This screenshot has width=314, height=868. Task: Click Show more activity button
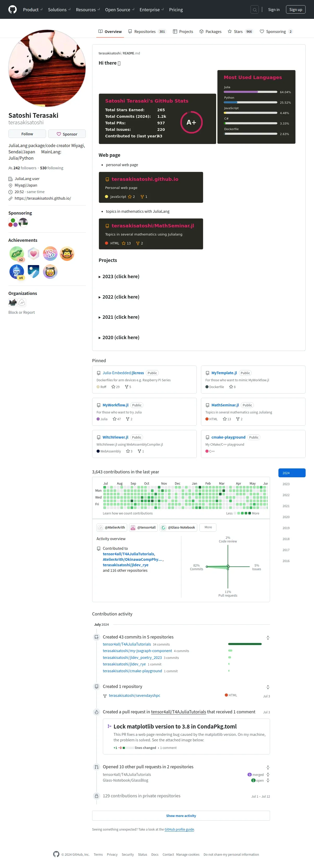181,815
